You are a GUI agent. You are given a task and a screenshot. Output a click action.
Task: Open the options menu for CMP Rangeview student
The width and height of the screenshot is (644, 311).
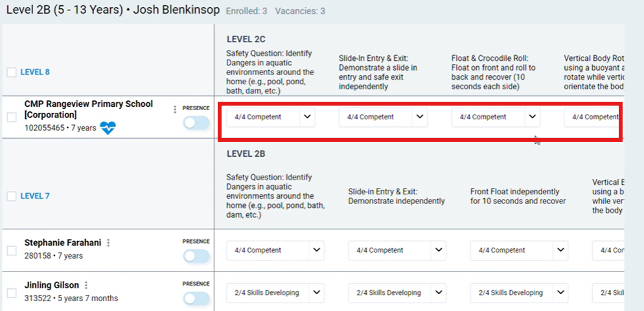(x=175, y=109)
